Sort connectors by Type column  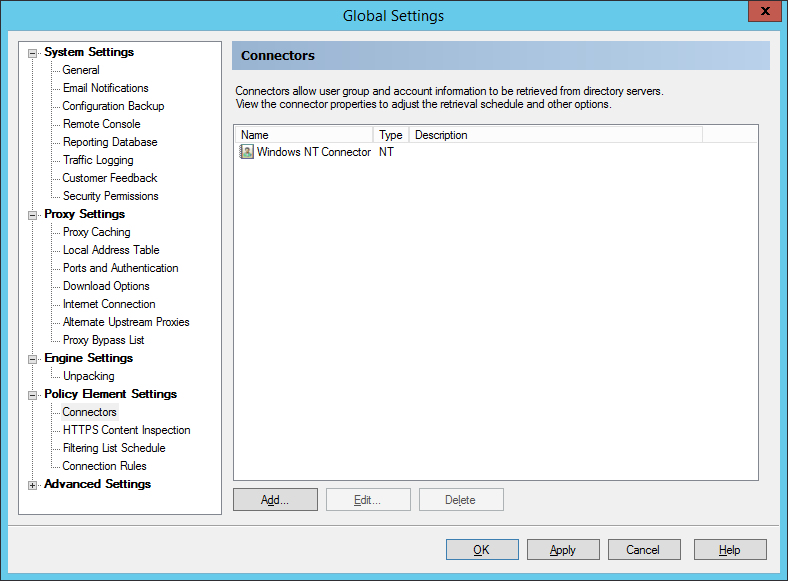click(391, 135)
